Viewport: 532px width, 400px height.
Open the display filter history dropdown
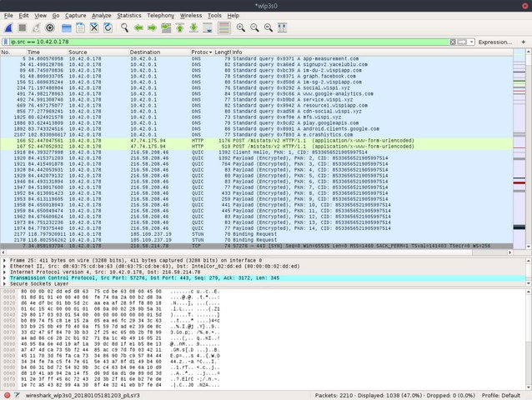(x=471, y=42)
